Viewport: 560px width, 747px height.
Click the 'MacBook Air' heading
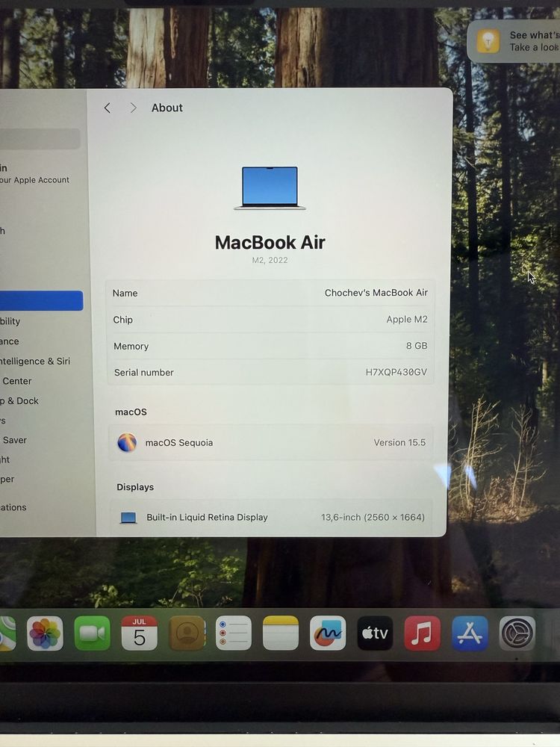(x=270, y=243)
